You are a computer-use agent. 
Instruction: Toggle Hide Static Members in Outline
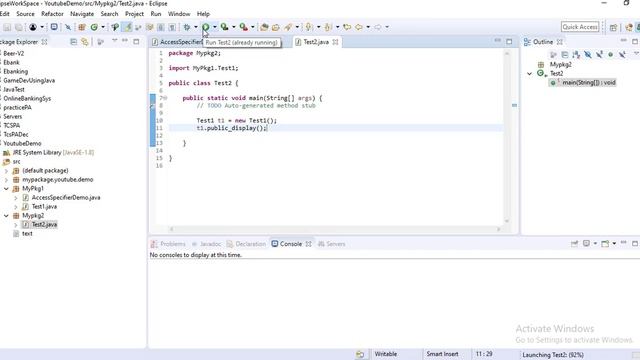pos(599,54)
